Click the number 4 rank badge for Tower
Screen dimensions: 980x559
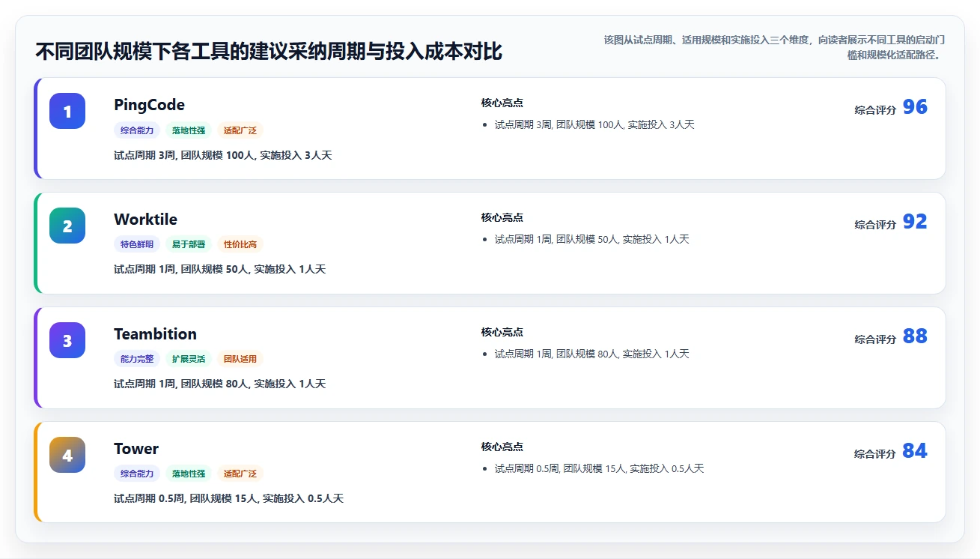pyautogui.click(x=67, y=455)
